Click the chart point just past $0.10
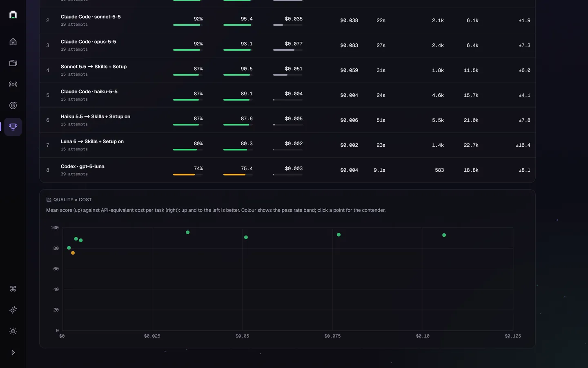The image size is (588, 368). [444, 235]
